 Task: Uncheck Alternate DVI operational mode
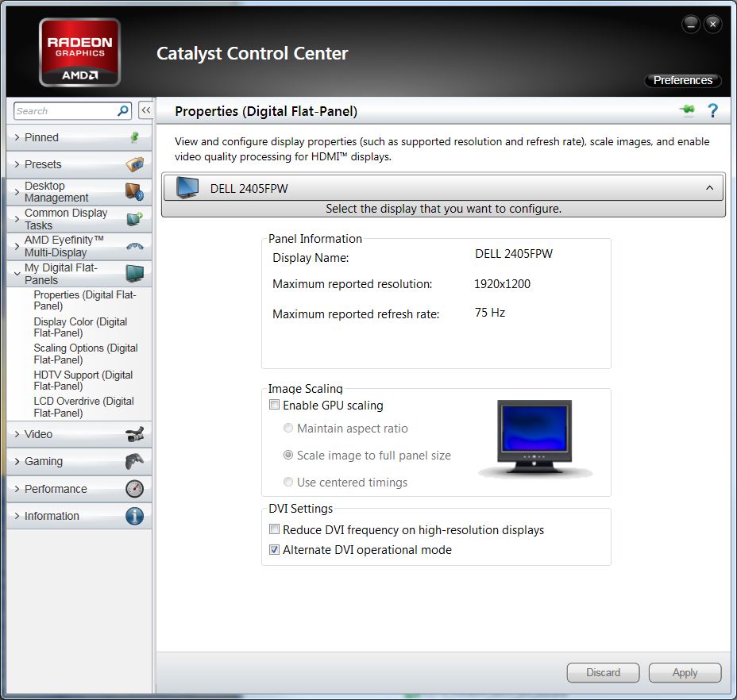274,550
